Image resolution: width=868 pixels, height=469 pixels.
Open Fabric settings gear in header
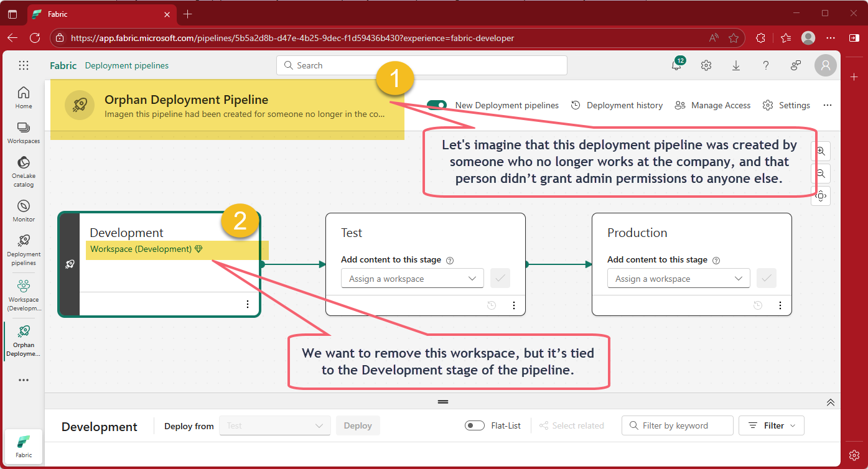(706, 65)
